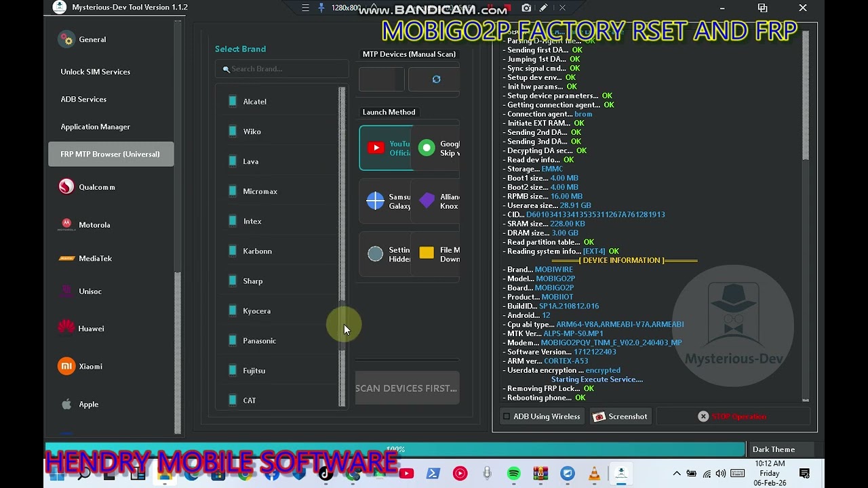The height and width of the screenshot is (488, 868).
Task: Open Application Manager in the sidebar
Action: coord(111,127)
